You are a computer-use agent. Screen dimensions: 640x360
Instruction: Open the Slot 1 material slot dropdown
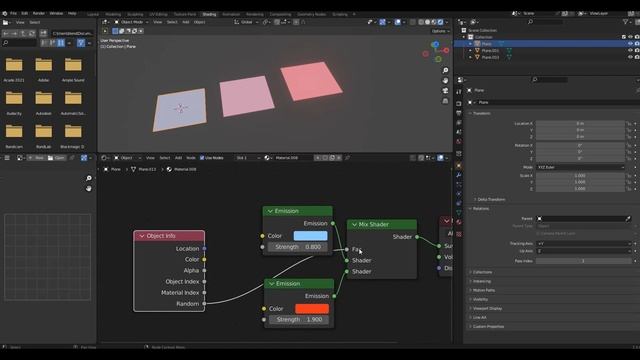(x=248, y=158)
